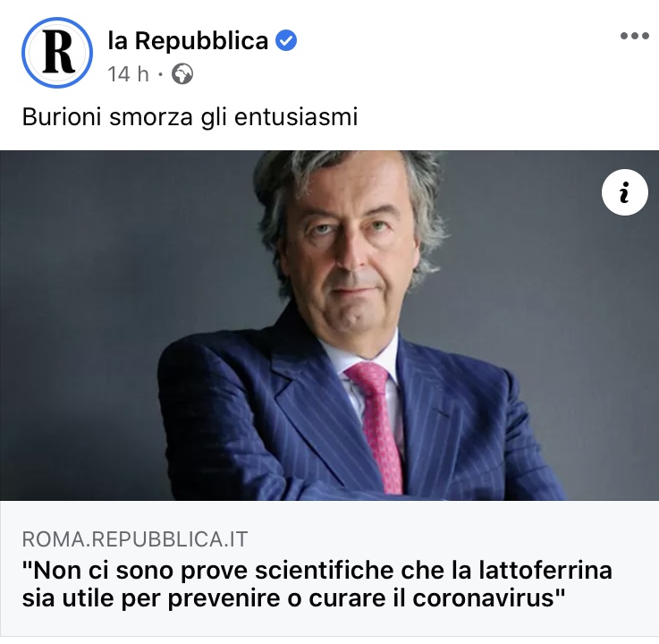Click the man's pink tie in the photo

[374, 425]
